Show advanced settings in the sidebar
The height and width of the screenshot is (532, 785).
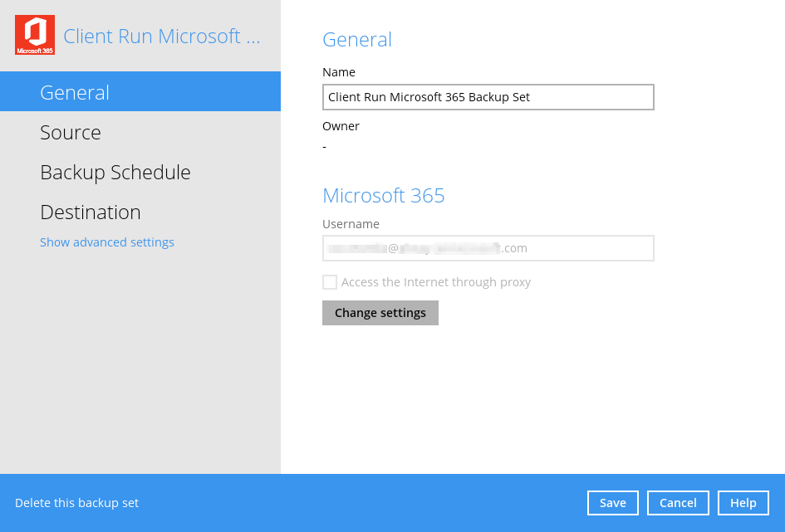coord(107,242)
